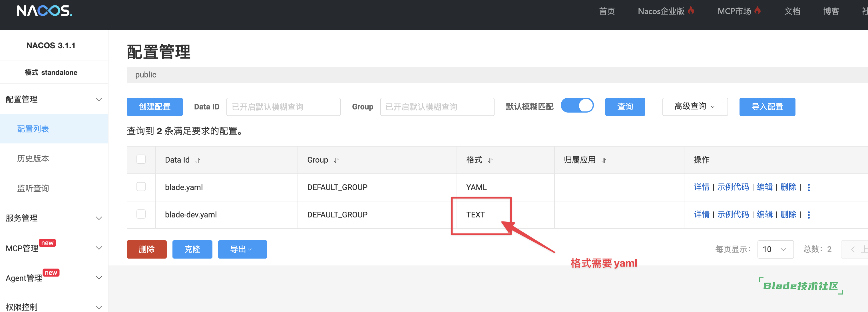
Task: Sort table by Group column
Action: click(336, 161)
